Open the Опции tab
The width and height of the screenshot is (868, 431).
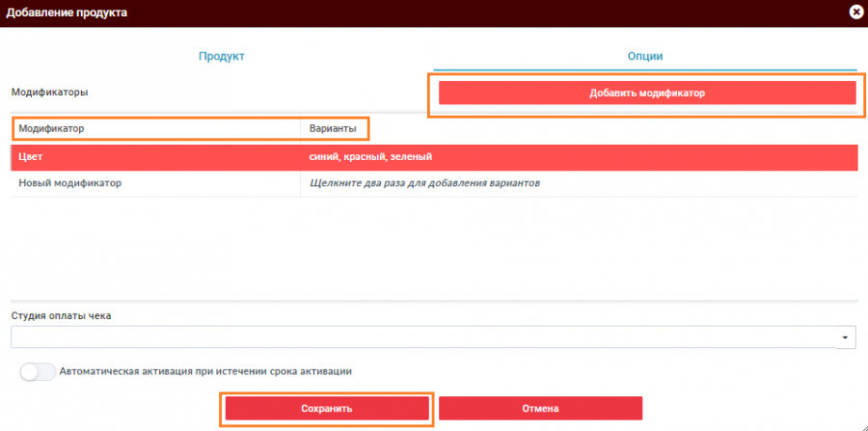click(645, 57)
